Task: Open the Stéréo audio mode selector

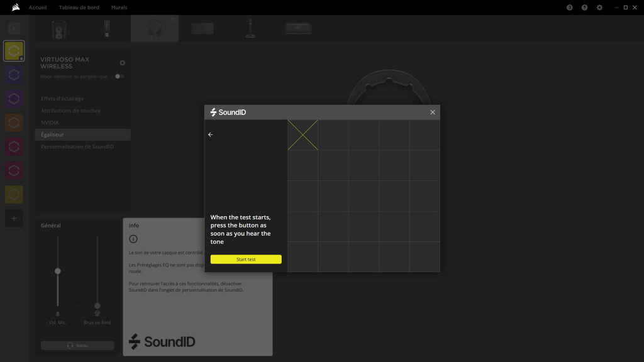Action: [x=77, y=346]
